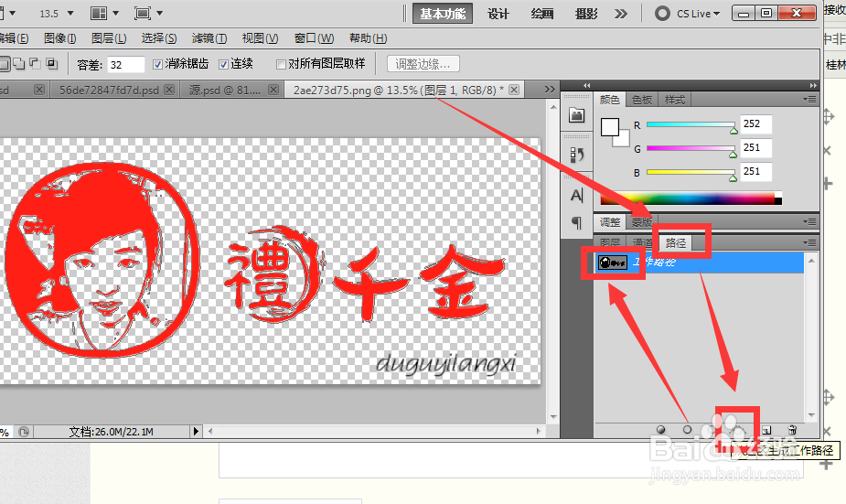Enable 对所有图层取样 checkbox
846x504 pixels.
tap(281, 64)
